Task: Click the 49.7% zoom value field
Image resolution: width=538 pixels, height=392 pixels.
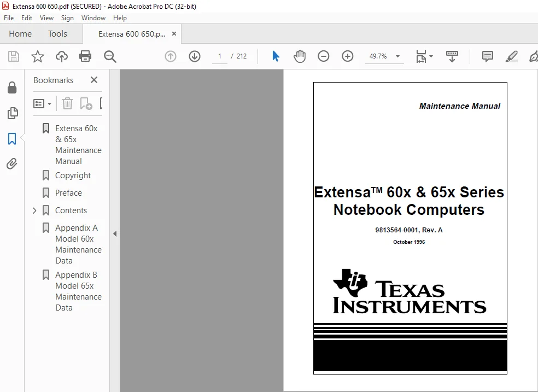Action: pyautogui.click(x=378, y=56)
